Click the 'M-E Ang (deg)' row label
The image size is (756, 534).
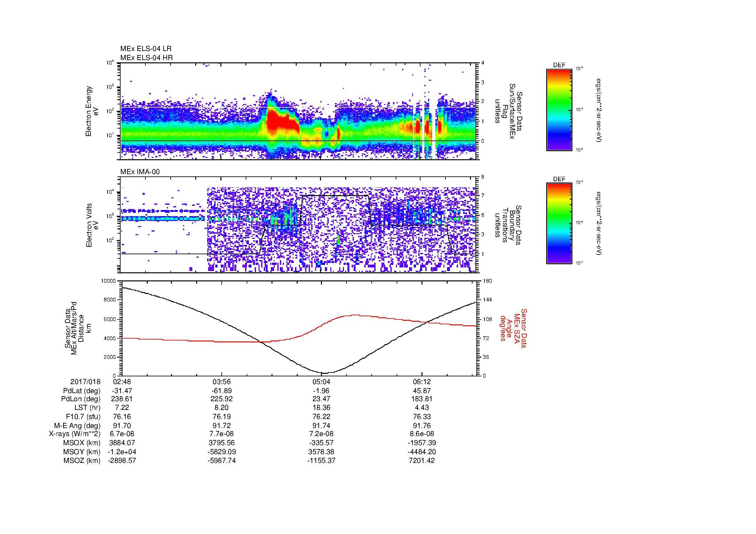(x=77, y=425)
